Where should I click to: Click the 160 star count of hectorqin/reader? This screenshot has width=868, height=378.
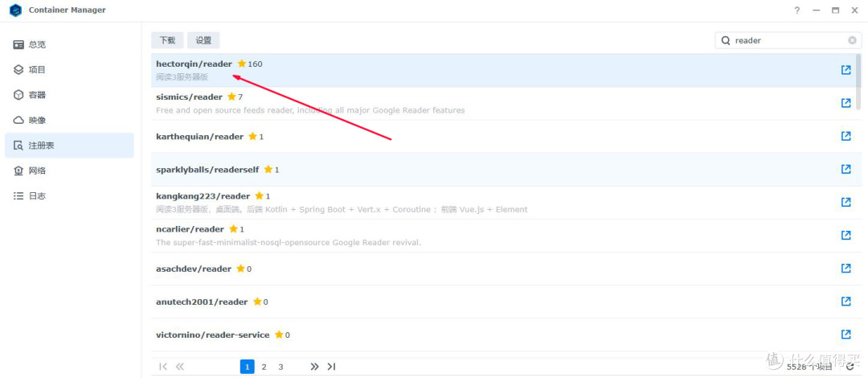click(x=256, y=64)
